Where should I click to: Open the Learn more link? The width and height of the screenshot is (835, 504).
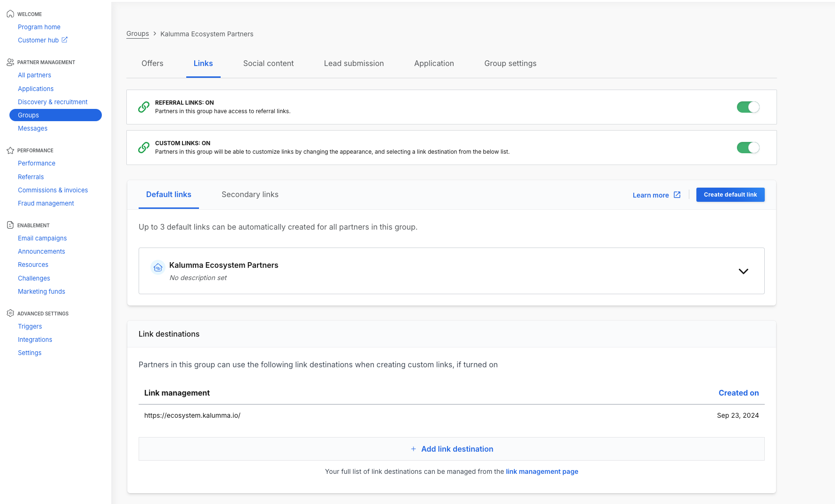[656, 195]
